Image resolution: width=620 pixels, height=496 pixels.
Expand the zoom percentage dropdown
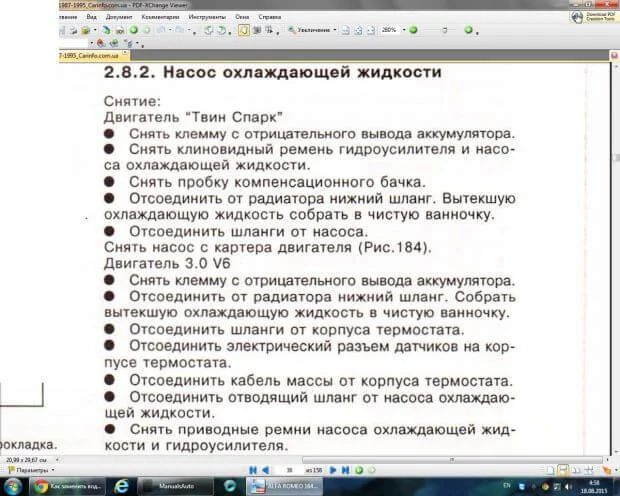[404, 30]
